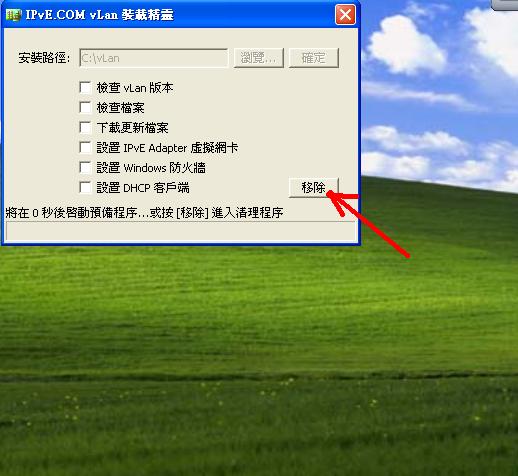Click the 確定 confirm button
This screenshot has width=518, height=476.
pyautogui.click(x=314, y=58)
